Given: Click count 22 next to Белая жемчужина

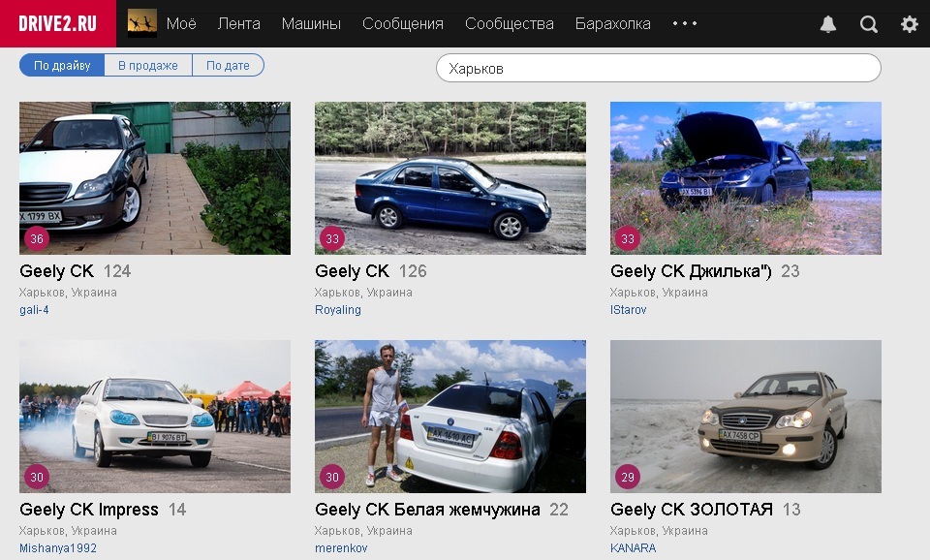Looking at the screenshot, I should (559, 510).
